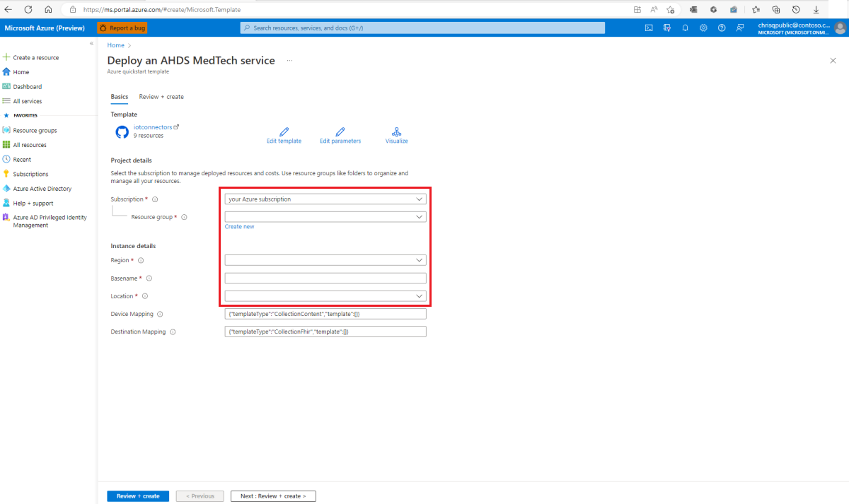Expand the Location dropdown
Image resolution: width=849 pixels, height=504 pixels.
(x=325, y=296)
